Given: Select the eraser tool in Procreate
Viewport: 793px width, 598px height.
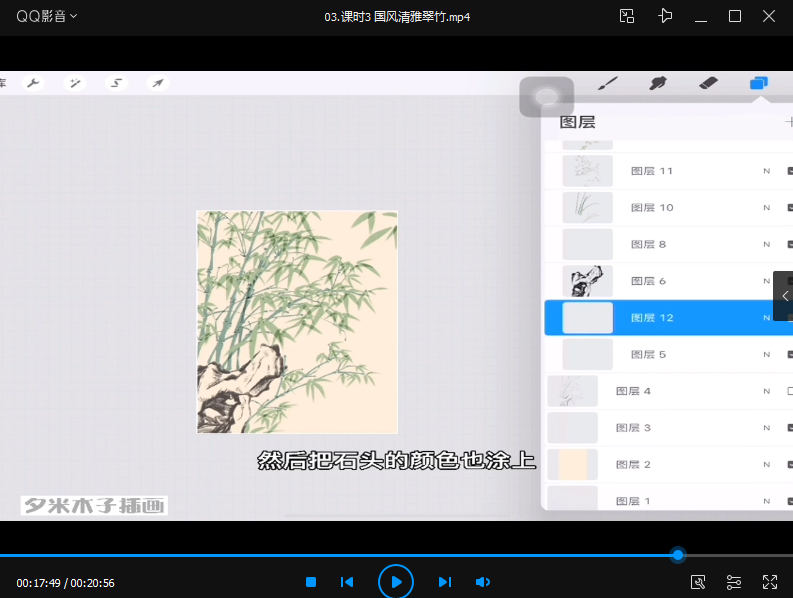Looking at the screenshot, I should (708, 83).
